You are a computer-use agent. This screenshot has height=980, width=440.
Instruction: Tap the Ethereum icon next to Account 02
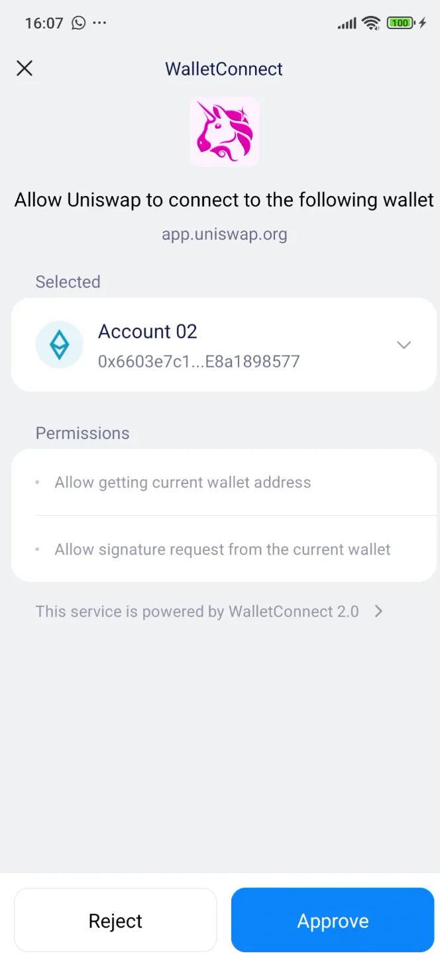60,344
